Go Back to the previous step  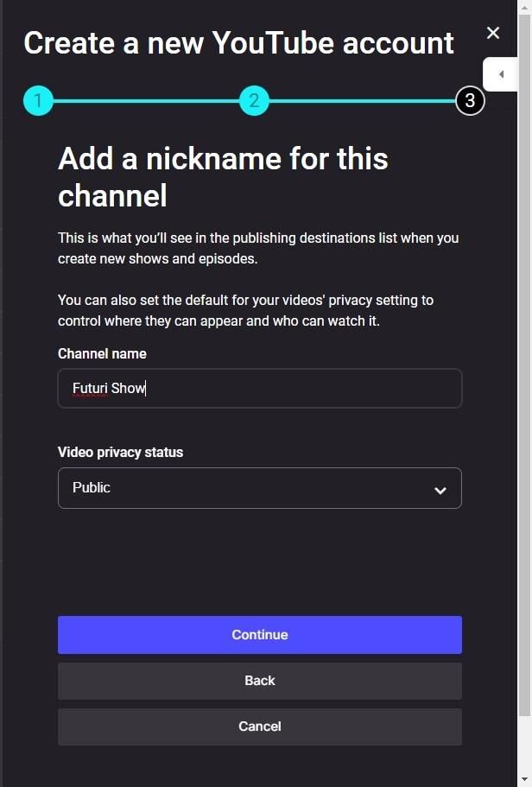(x=259, y=681)
